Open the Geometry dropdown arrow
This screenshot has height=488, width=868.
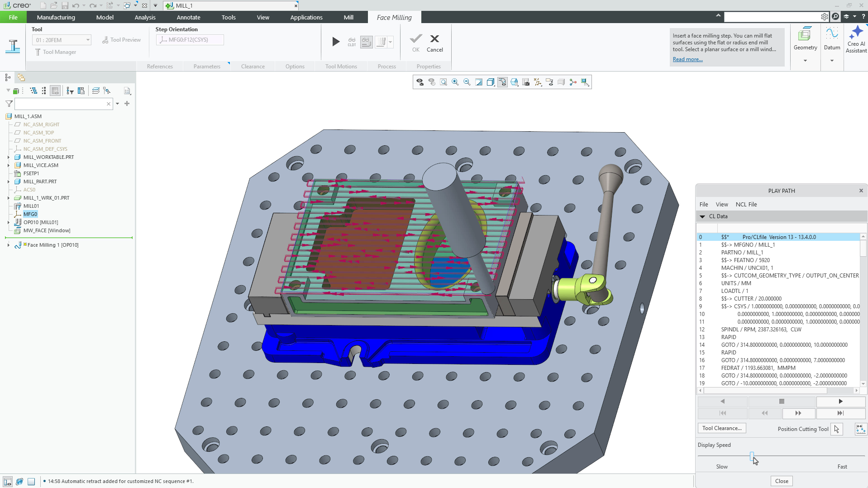805,61
